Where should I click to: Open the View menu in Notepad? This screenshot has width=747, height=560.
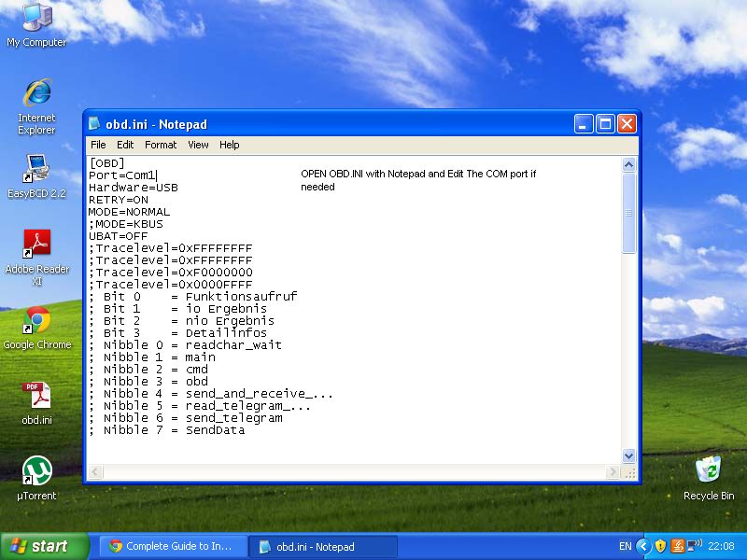(198, 145)
